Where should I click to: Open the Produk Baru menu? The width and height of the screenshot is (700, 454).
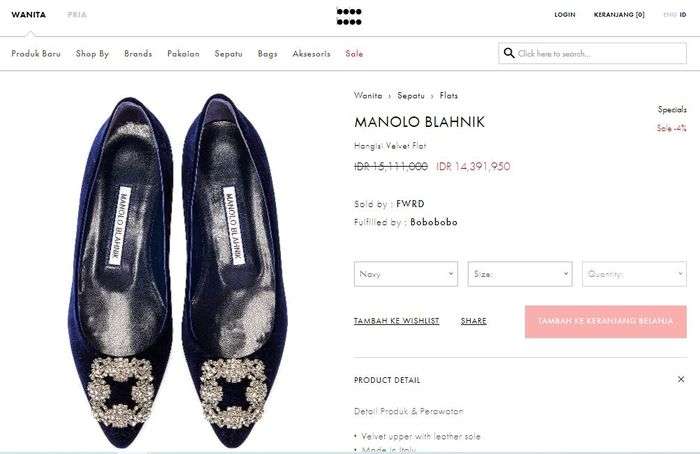36,53
